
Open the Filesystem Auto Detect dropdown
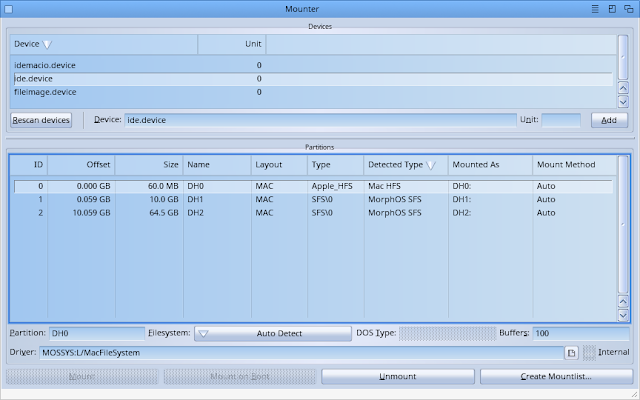click(x=273, y=333)
